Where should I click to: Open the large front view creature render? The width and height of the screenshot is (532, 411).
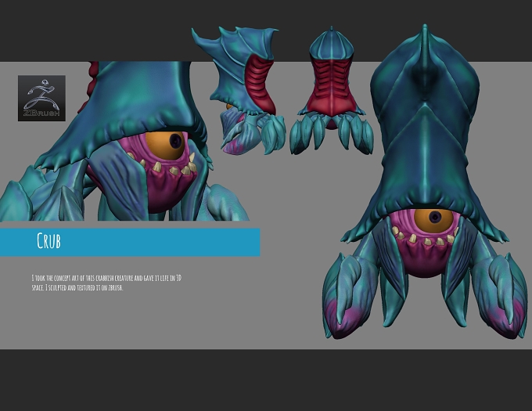425,182
